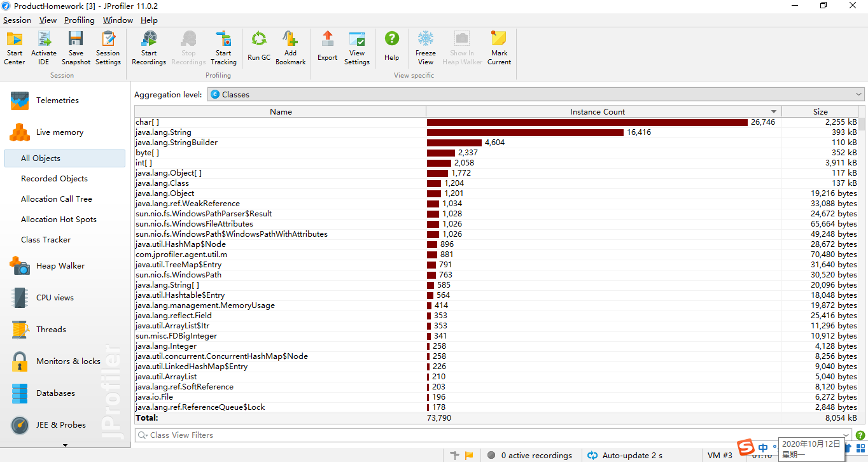Screen dimensions: 868x462
Task: Select the Live memory sidebar section
Action: click(x=65, y=132)
